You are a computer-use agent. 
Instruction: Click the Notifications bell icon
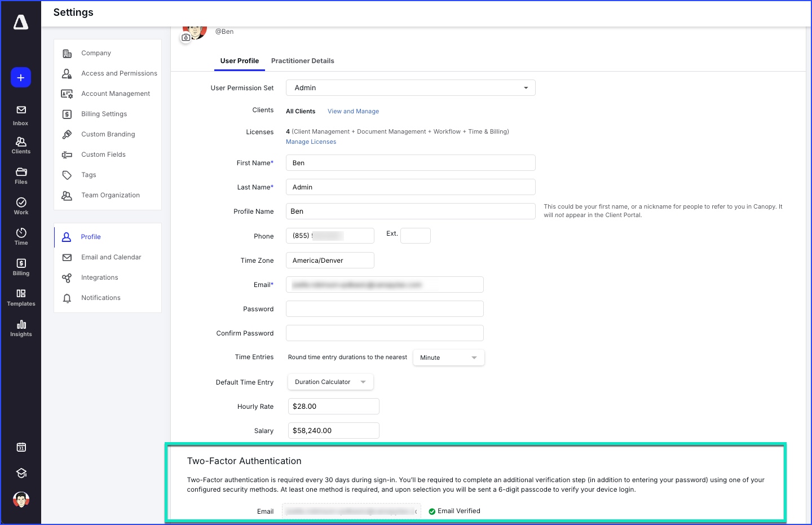[67, 298]
